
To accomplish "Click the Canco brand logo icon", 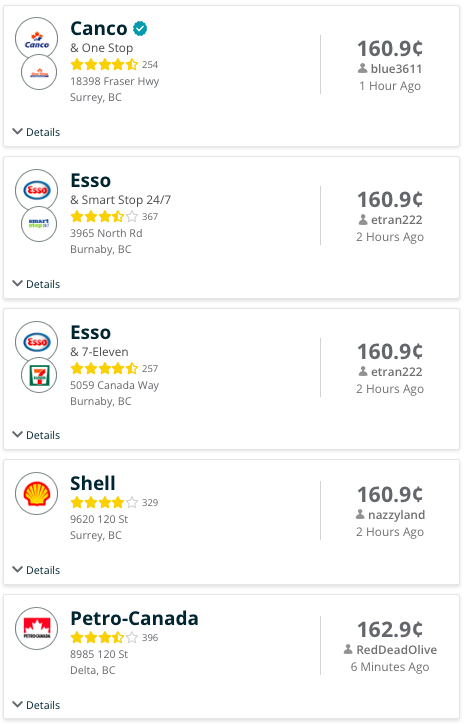I will pos(36,39).
